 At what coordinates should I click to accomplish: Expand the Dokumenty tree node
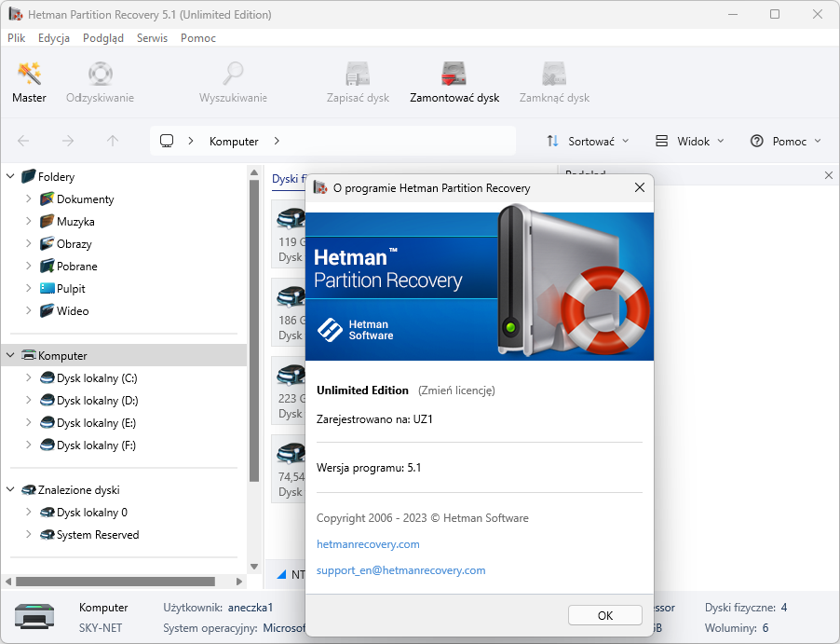[28, 199]
